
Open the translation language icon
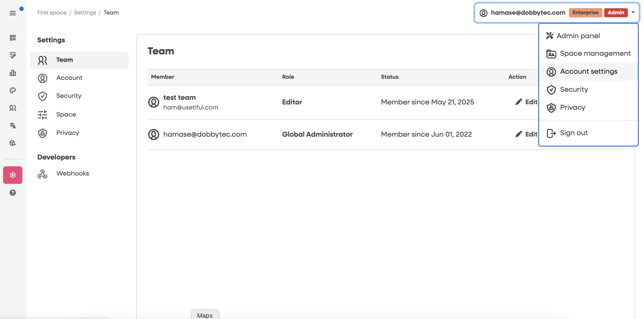click(13, 125)
